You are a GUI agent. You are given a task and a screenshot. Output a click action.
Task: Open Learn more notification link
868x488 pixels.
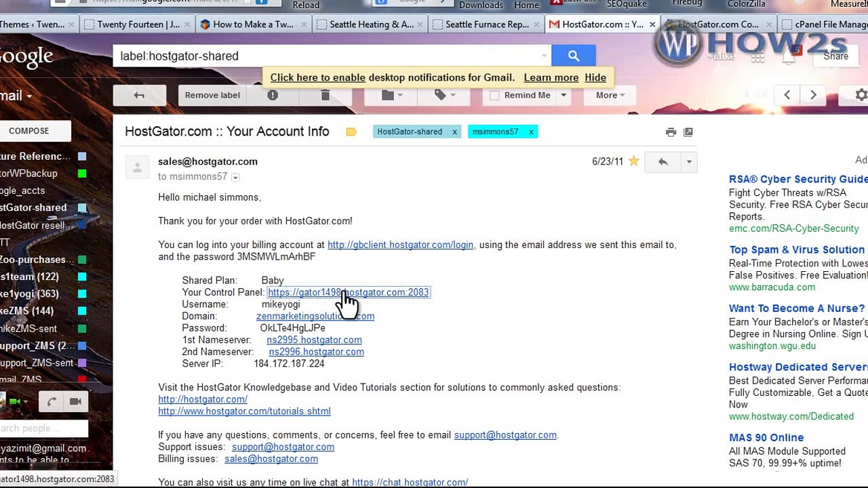(551, 77)
